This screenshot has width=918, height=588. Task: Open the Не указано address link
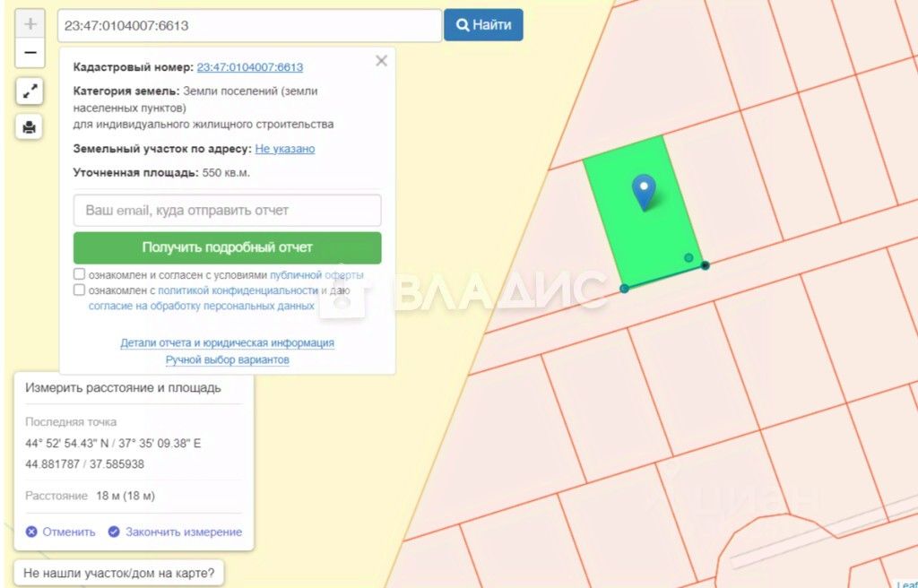[284, 149]
